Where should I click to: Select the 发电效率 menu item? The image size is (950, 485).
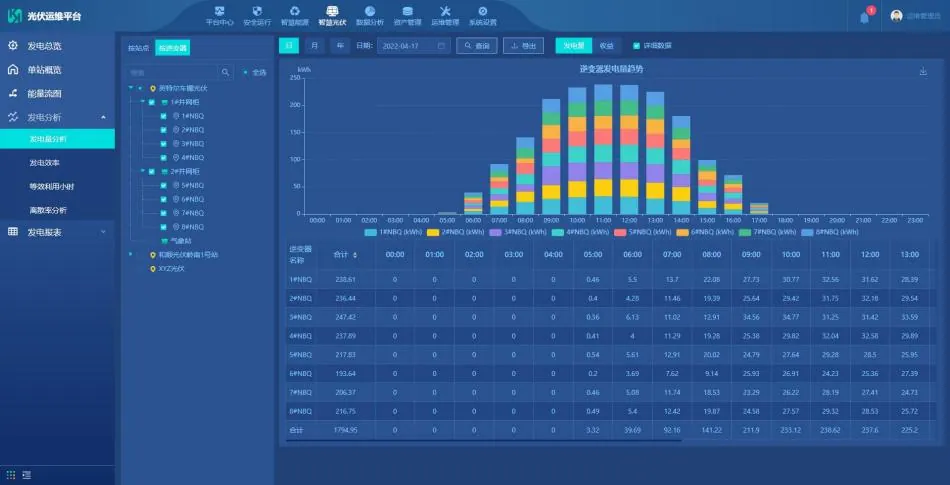coord(45,163)
